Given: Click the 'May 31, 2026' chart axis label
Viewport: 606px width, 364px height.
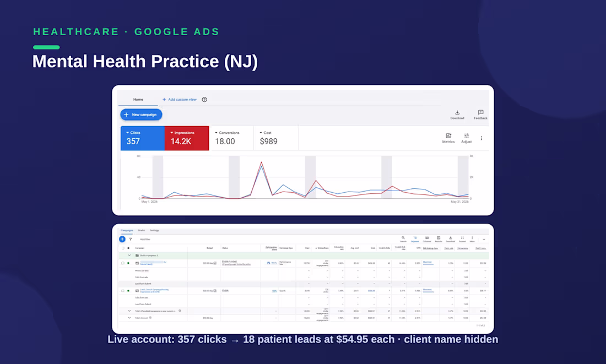Looking at the screenshot, I should click(459, 202).
